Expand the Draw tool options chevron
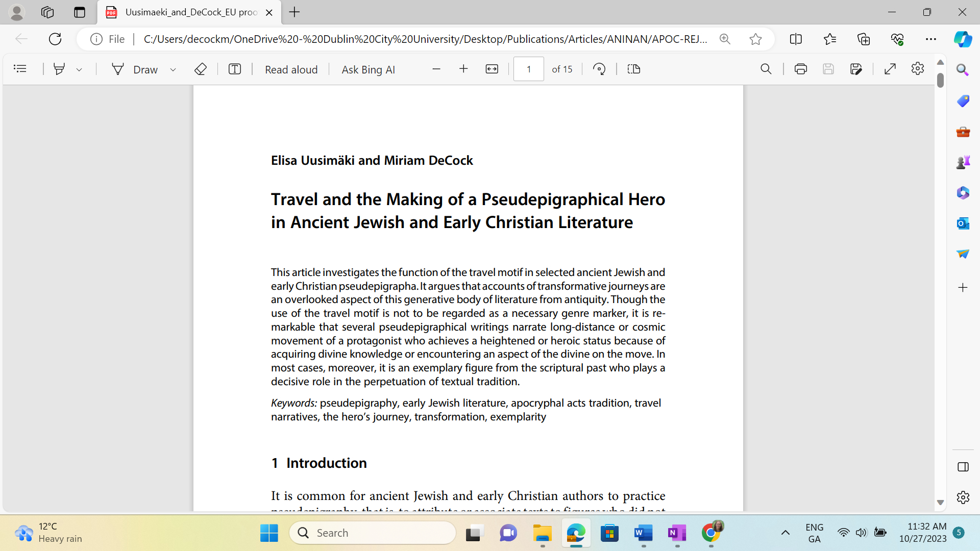Screen dimensions: 980x551 173,69
